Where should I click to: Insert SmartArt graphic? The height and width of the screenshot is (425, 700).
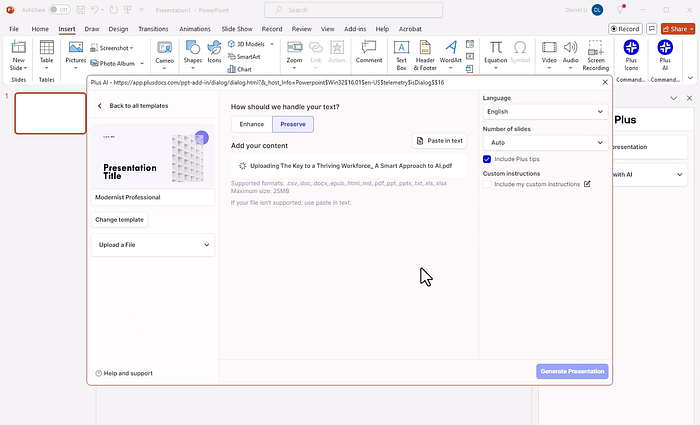pyautogui.click(x=244, y=57)
